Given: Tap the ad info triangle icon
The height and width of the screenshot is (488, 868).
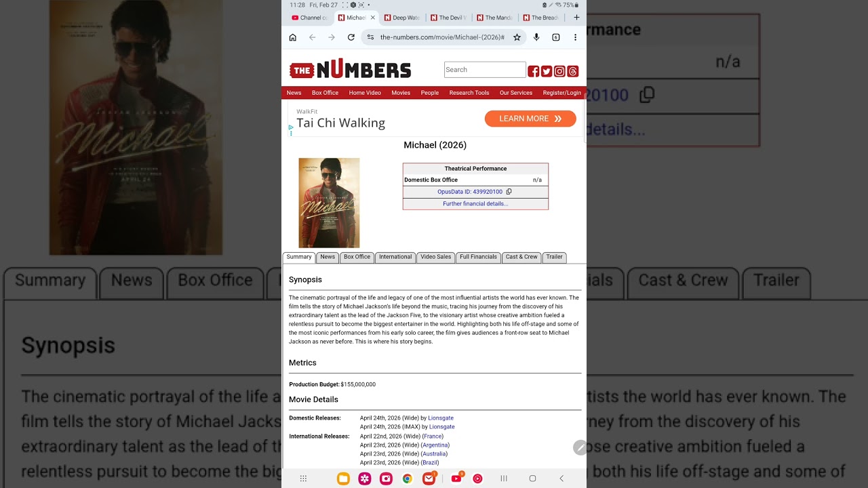Looking at the screenshot, I should click(291, 127).
